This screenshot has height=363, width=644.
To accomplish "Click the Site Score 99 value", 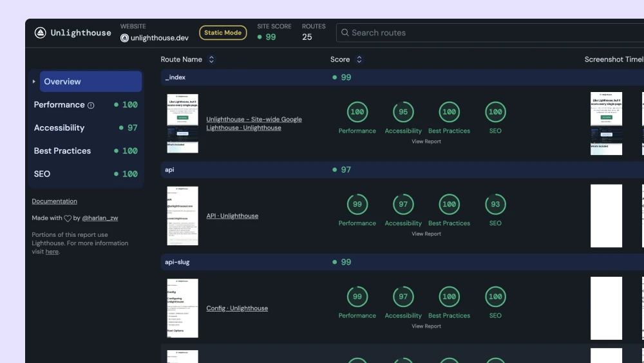I will [270, 37].
